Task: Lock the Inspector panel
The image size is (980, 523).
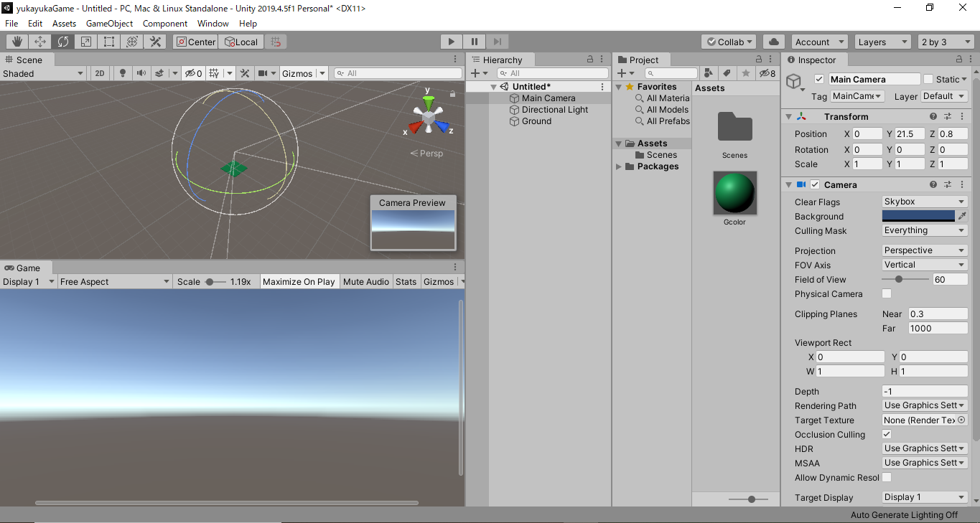Action: tap(959, 60)
